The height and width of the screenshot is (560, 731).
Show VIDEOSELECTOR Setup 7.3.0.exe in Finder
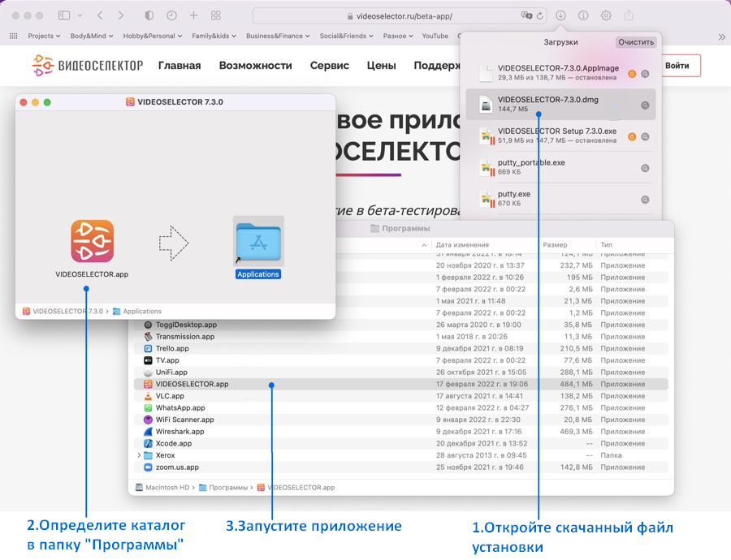pos(645,136)
